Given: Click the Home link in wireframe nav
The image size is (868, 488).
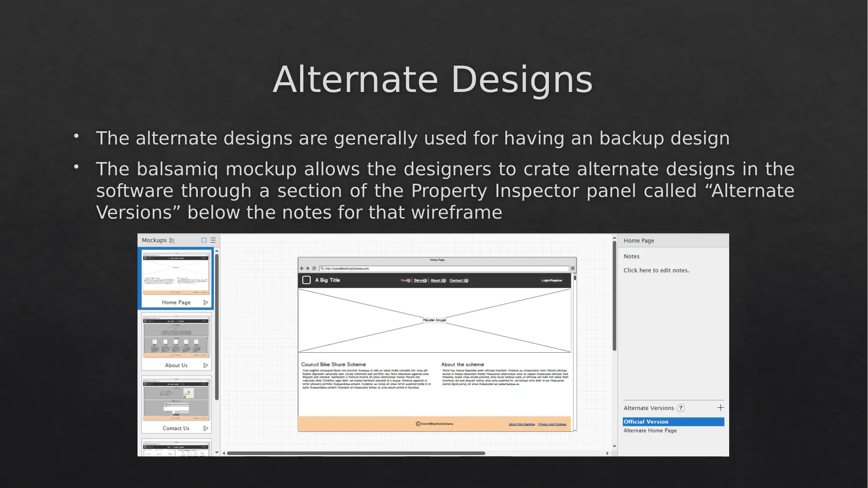Looking at the screenshot, I should coord(405,280).
